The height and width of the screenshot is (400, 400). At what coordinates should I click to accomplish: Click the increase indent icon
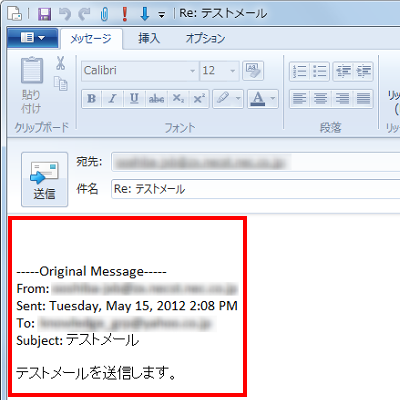point(363,71)
